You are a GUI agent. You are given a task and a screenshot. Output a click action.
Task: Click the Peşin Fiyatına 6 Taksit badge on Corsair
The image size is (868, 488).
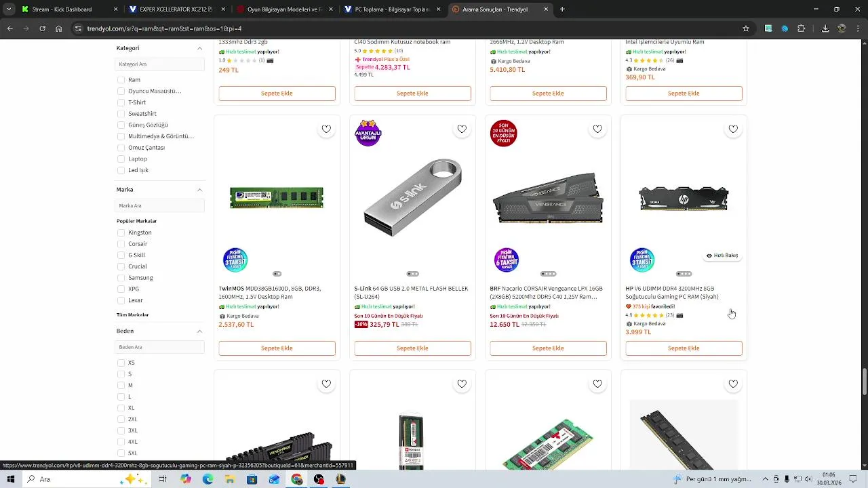click(507, 260)
